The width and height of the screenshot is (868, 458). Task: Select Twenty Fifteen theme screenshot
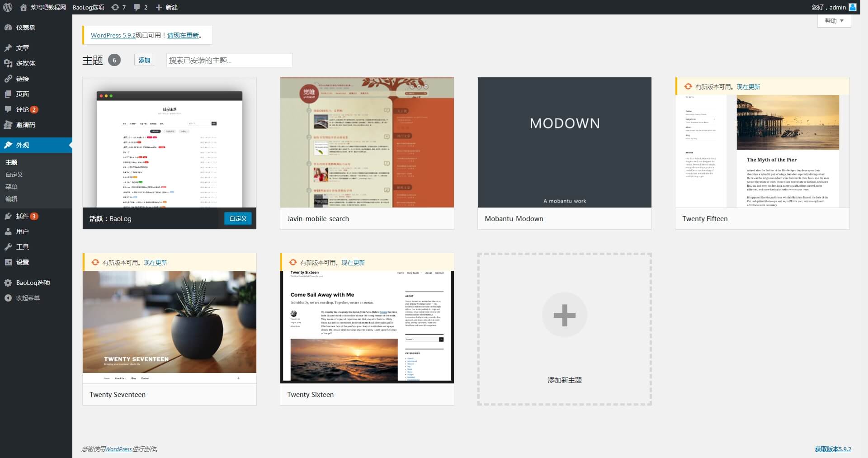pyautogui.click(x=762, y=151)
